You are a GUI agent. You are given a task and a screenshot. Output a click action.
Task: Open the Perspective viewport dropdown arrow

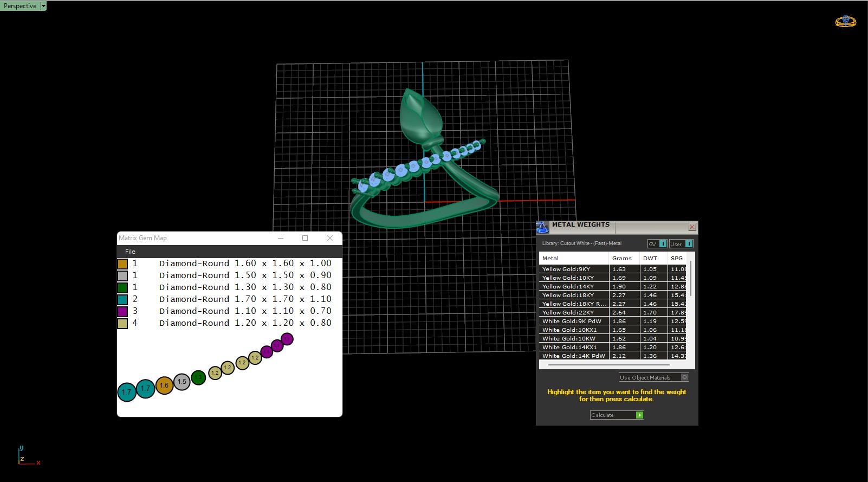click(x=43, y=6)
